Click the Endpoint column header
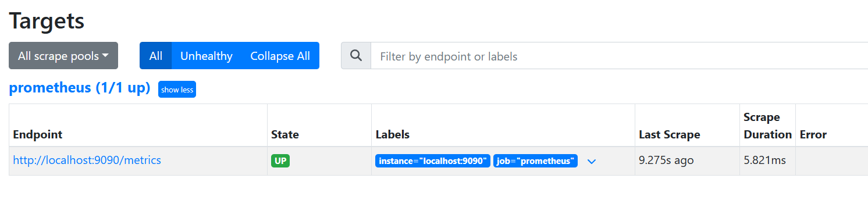This screenshot has width=868, height=214. 38,134
